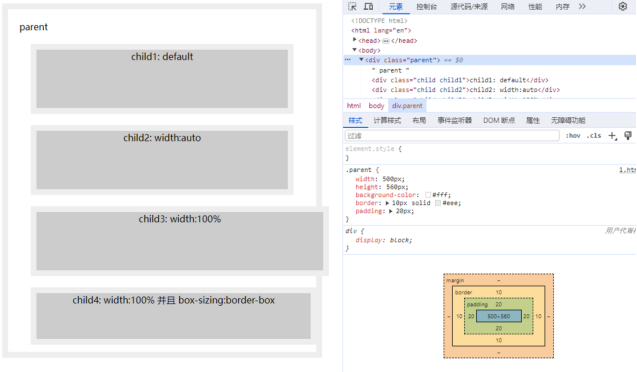Image resolution: width=637 pixels, height=372 pixels.
Task: Collapse the body element node
Action: click(355, 50)
